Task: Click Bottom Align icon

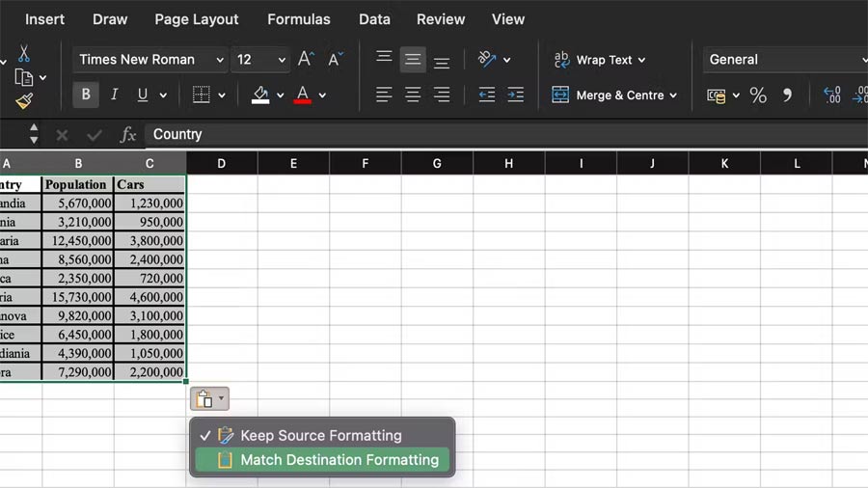Action: 441,62
